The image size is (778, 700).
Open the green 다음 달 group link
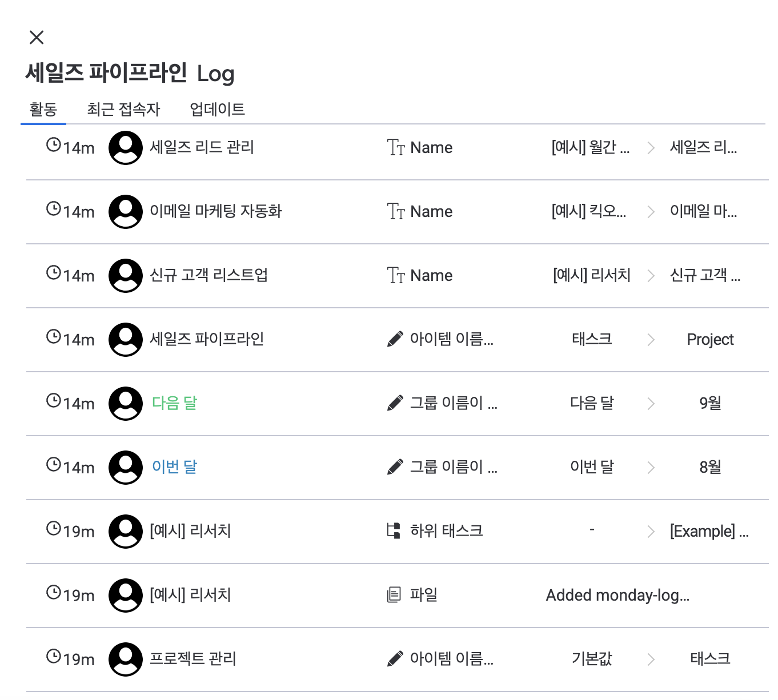coord(174,403)
